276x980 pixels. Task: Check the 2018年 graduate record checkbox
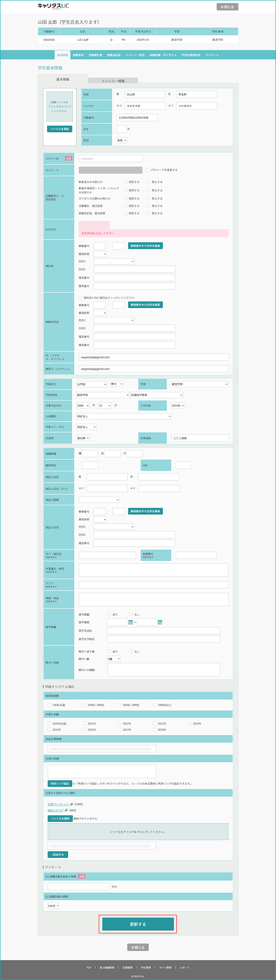[x=154, y=729]
